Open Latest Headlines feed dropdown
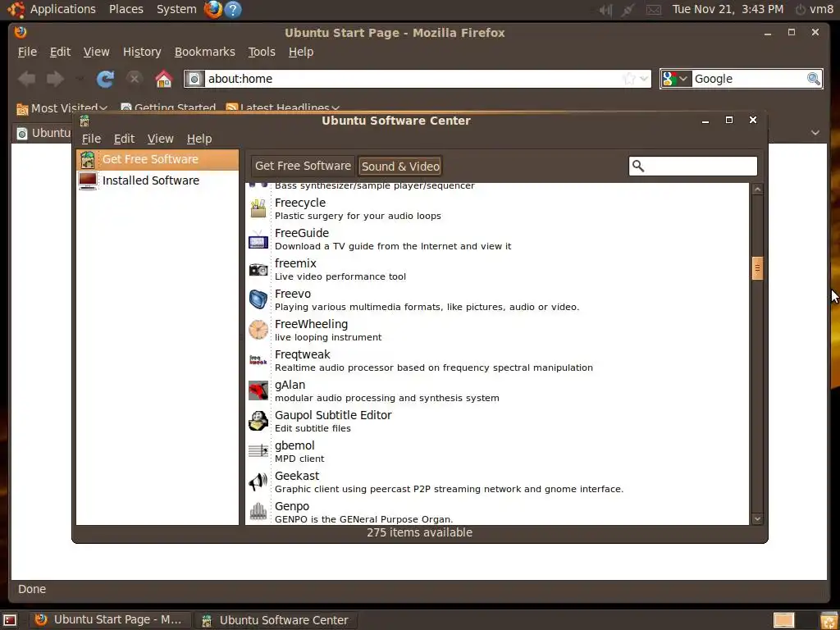 pos(283,108)
